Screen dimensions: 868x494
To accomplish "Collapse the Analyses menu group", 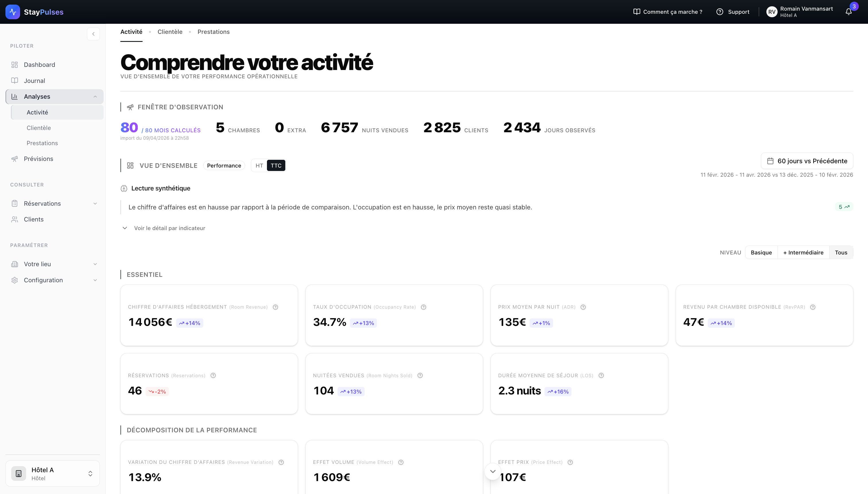I will click(x=95, y=96).
